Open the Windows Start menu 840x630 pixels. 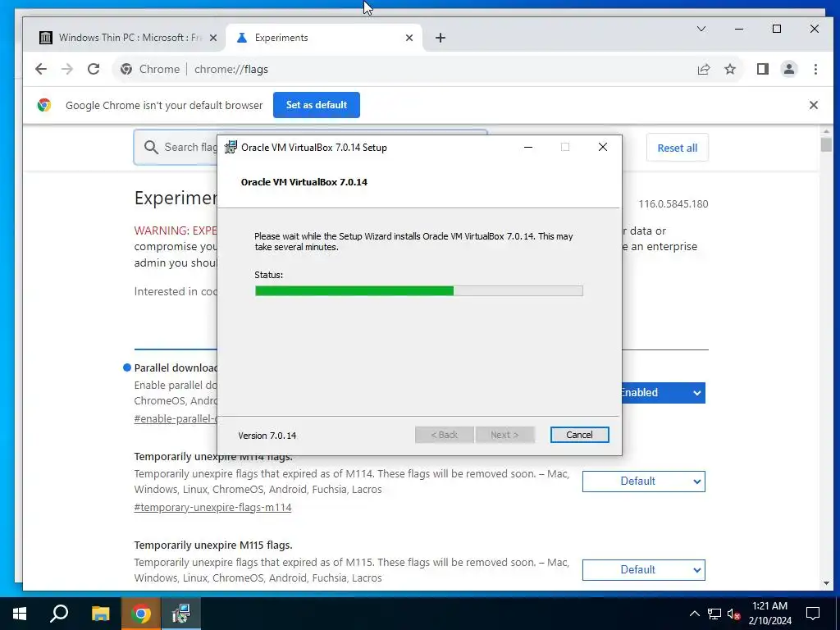[20, 614]
